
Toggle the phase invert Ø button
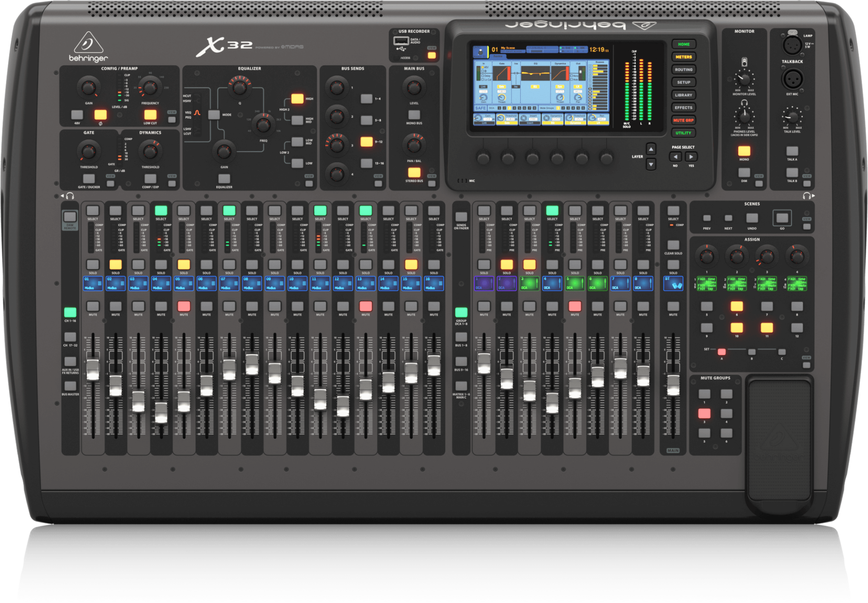click(x=100, y=114)
